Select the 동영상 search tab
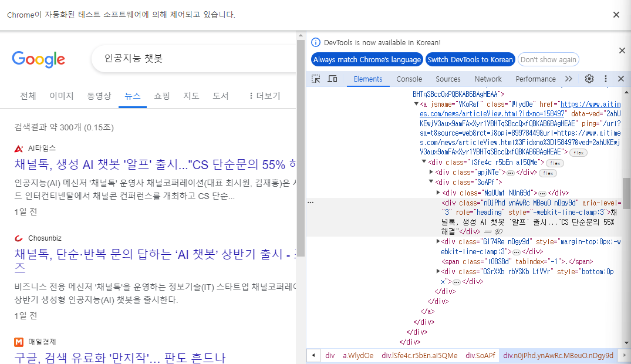Image resolution: width=631 pixels, height=364 pixels. (99, 96)
